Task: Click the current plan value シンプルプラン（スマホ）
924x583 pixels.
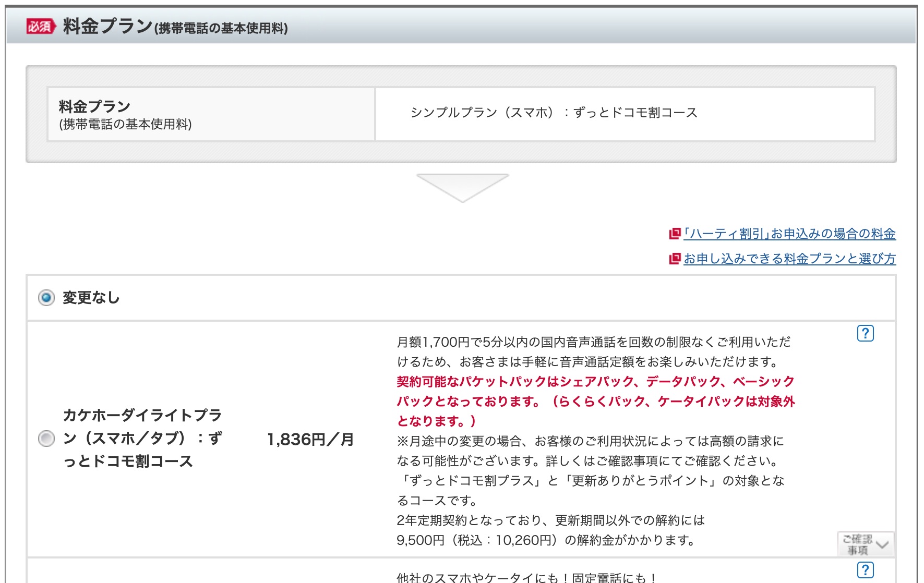Action: (554, 113)
